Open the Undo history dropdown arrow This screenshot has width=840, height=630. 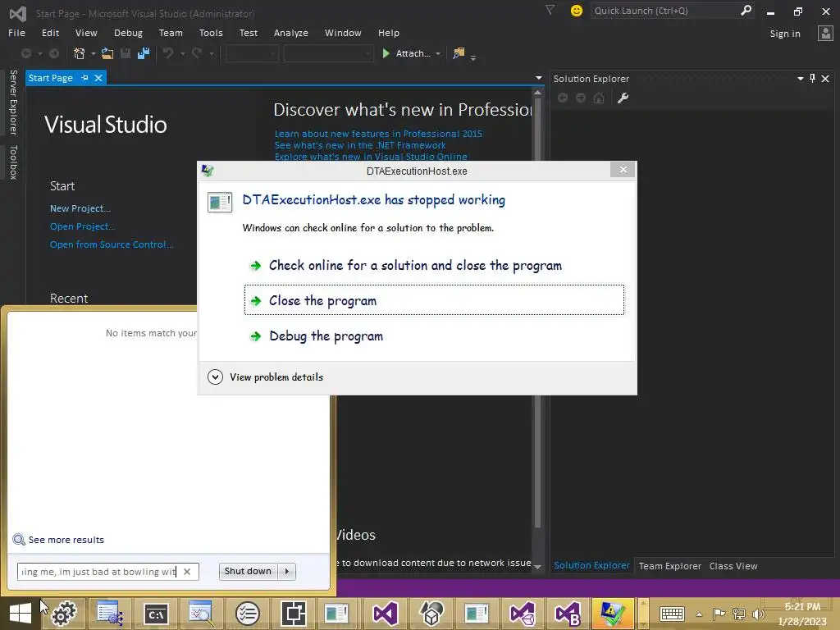click(182, 53)
